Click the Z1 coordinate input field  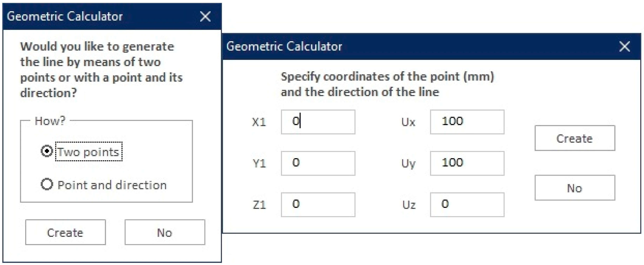click(x=318, y=204)
